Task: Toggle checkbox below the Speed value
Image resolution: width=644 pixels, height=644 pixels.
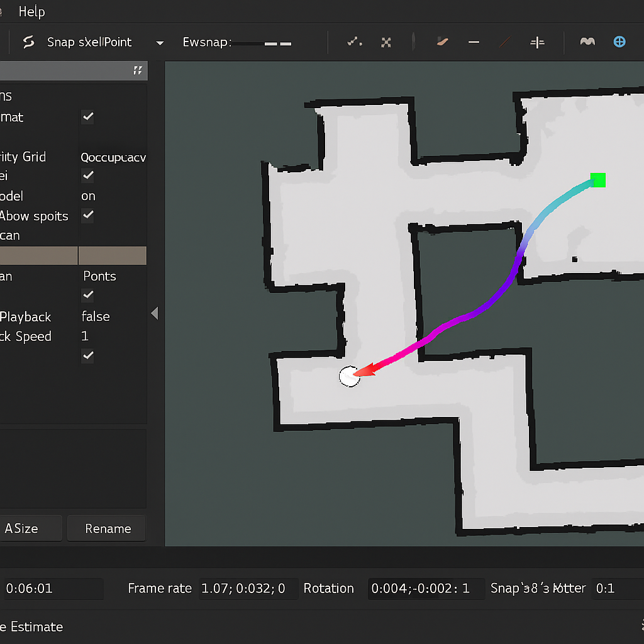Action: [87, 355]
